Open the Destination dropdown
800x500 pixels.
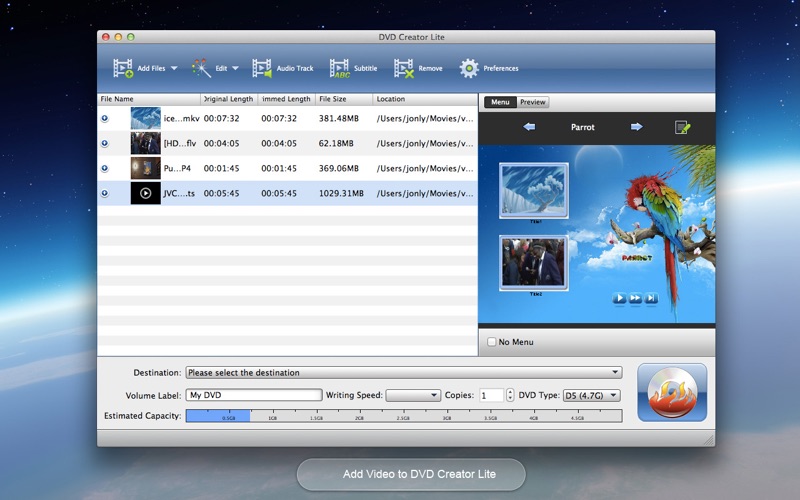coord(403,373)
